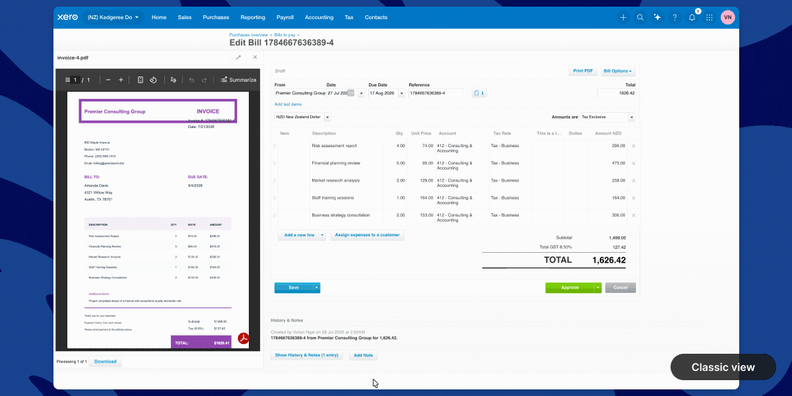
Task: Click the Print PDF button
Action: [583, 71]
